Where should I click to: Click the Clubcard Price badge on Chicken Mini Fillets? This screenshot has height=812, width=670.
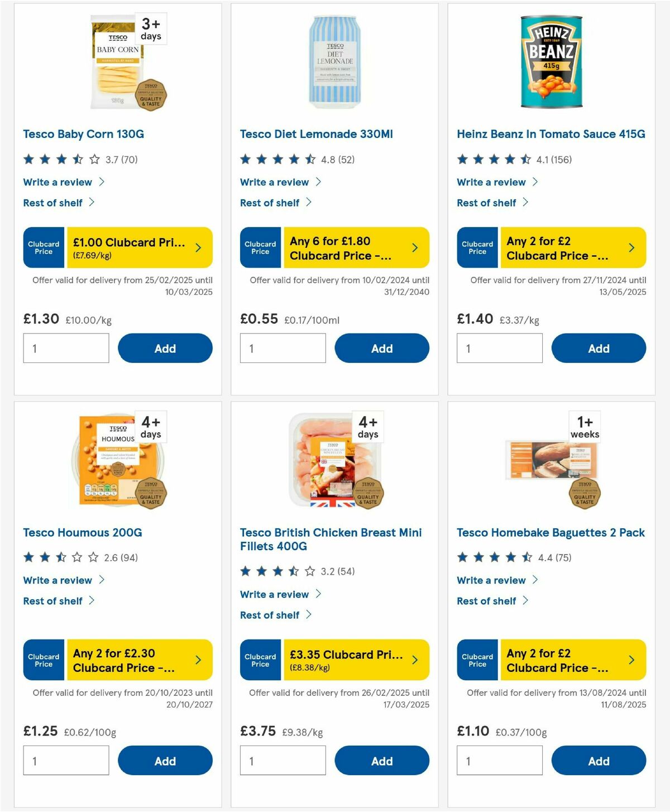coord(260,660)
